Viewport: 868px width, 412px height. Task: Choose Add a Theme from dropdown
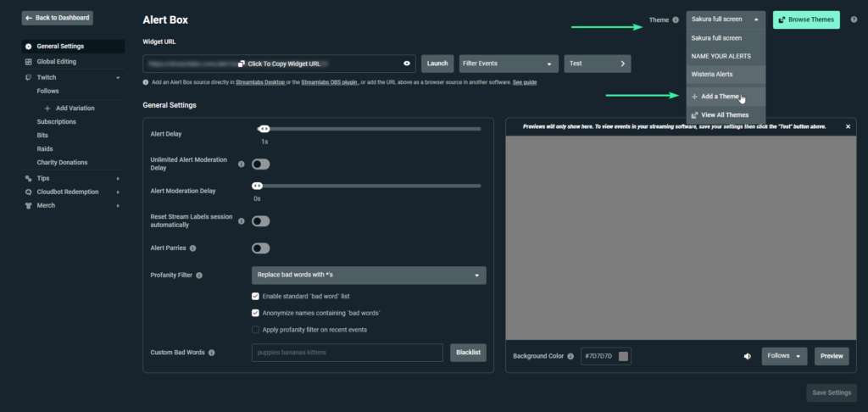(726, 97)
